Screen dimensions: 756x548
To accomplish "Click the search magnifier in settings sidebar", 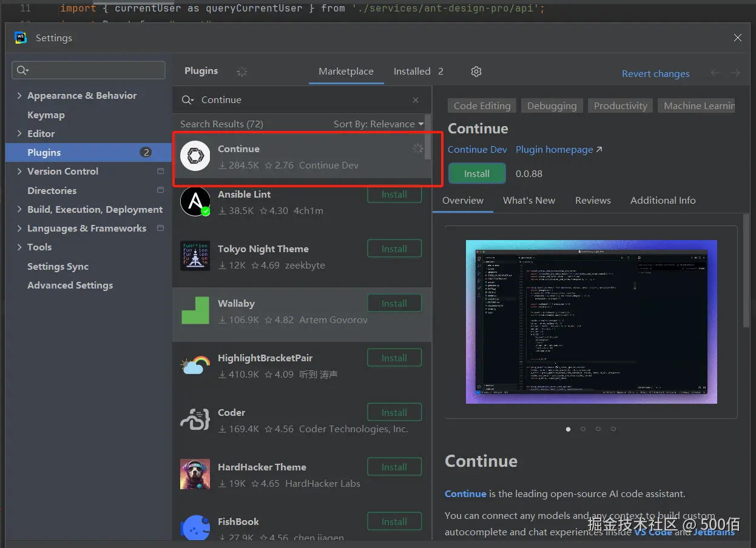I will point(22,70).
